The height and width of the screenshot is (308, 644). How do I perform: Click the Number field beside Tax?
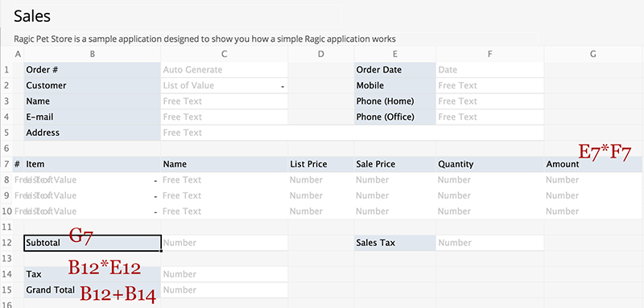(225, 274)
